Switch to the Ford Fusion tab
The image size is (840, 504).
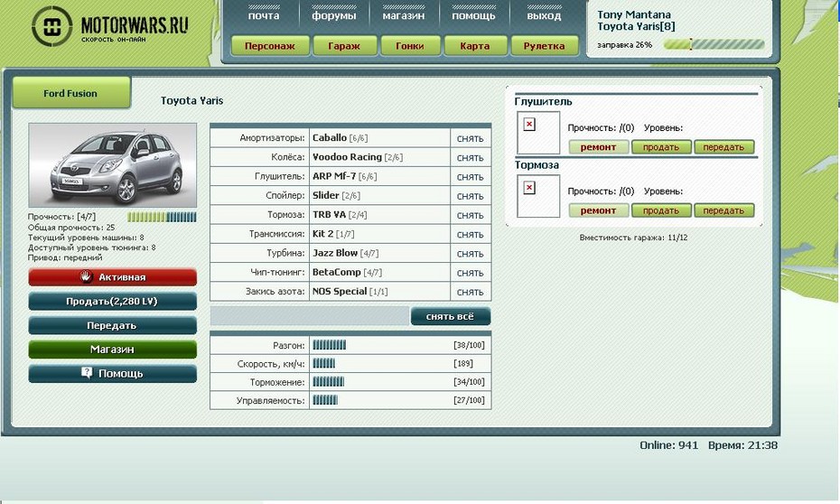[x=71, y=93]
